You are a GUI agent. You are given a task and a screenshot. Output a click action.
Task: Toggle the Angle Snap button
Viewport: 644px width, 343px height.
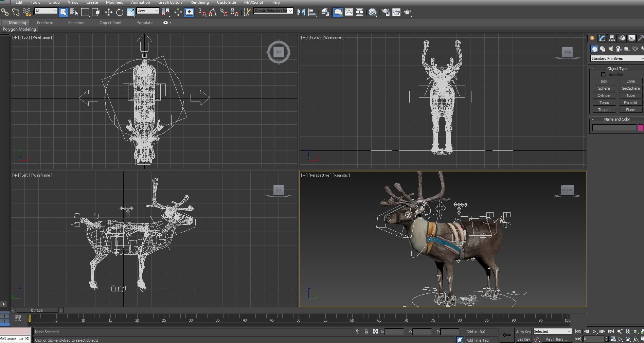click(x=213, y=12)
